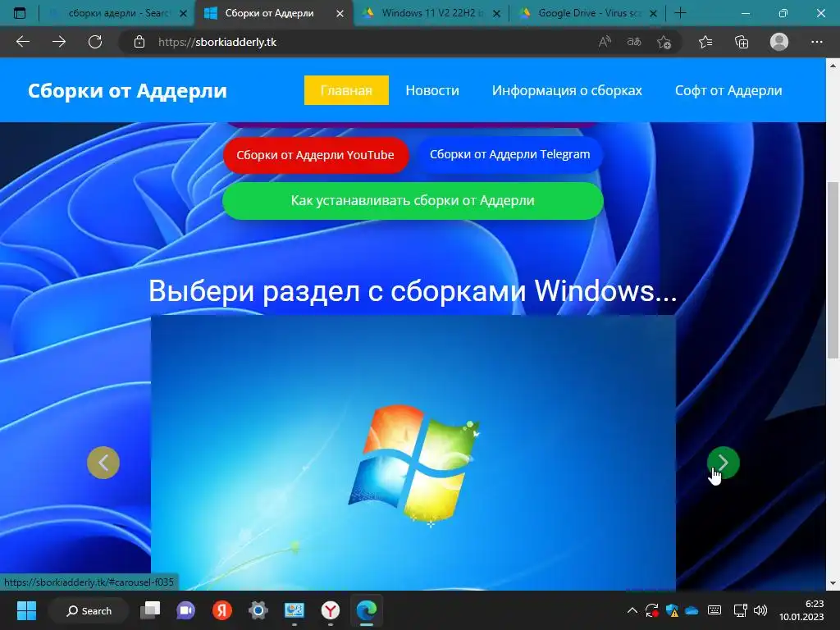Image resolution: width=840 pixels, height=630 pixels.
Task: Launch Yandex from taskbar
Action: pos(221,610)
